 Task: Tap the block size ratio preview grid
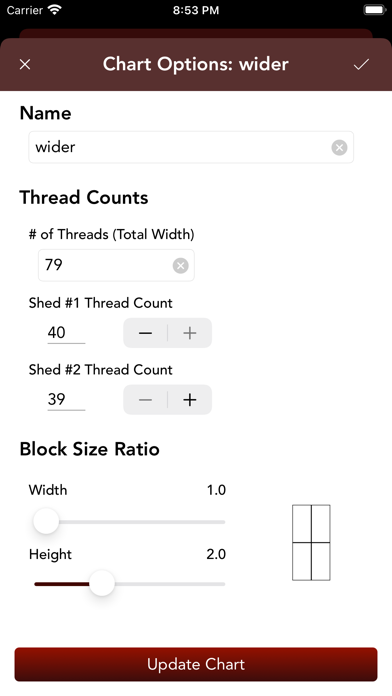[x=311, y=542]
